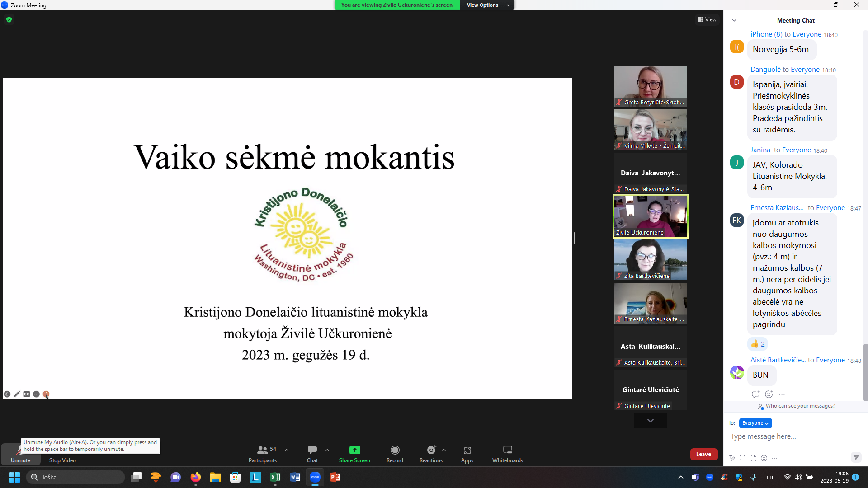Click the green Share Screen button
This screenshot has width=868, height=488.
pos(354,454)
